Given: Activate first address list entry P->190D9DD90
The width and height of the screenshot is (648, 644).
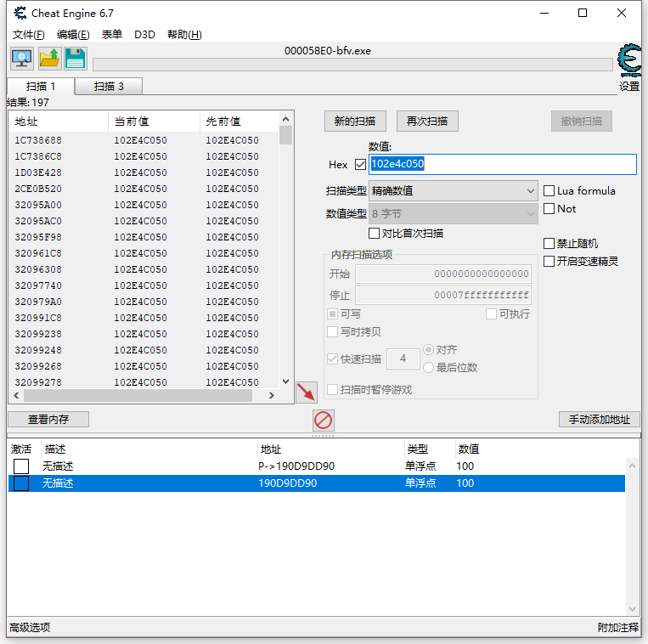Looking at the screenshot, I should pos(21,466).
